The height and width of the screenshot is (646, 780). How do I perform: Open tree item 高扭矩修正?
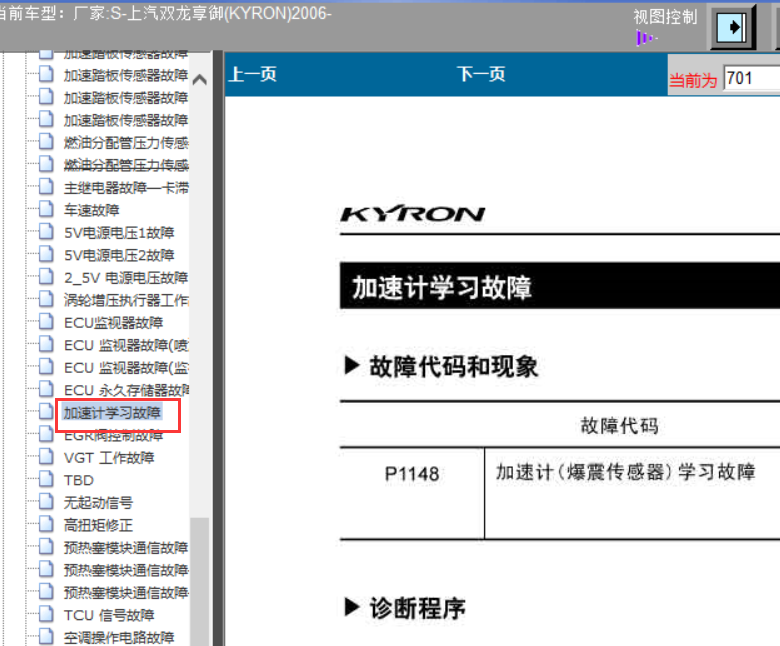click(x=98, y=525)
